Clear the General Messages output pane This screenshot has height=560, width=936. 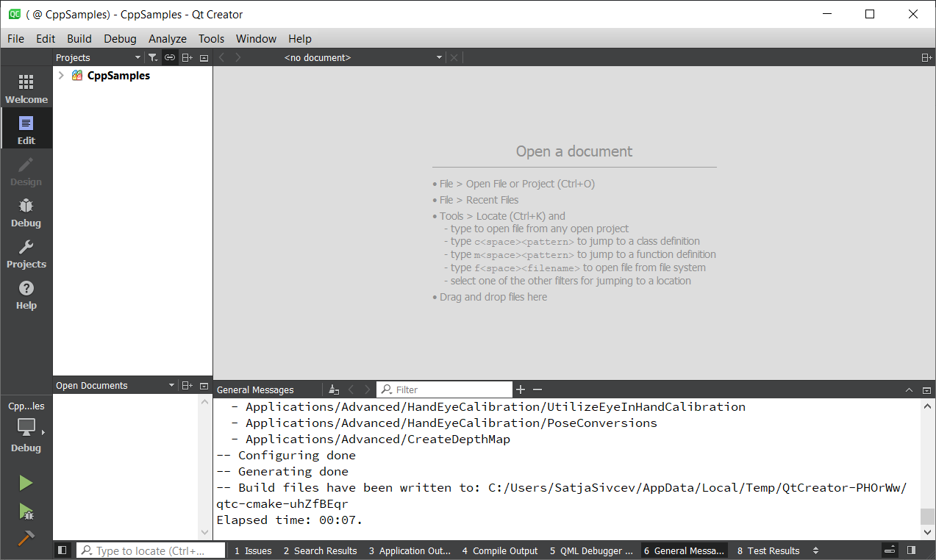(x=334, y=390)
